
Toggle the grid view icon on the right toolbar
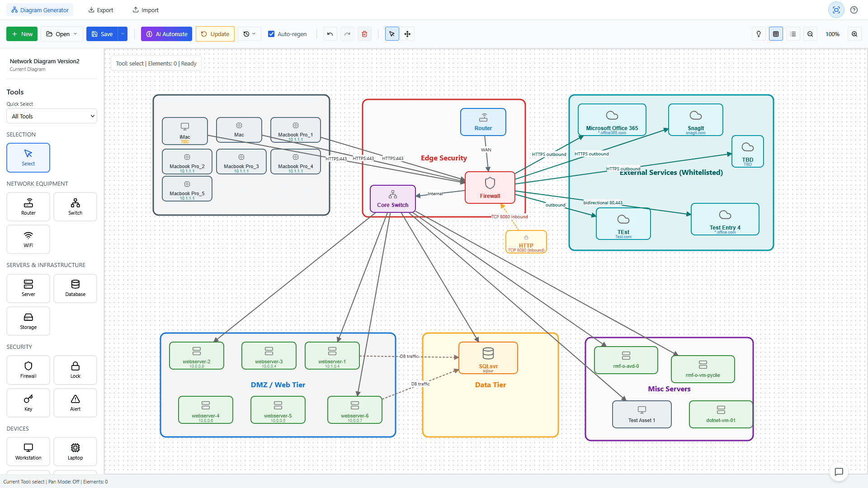pyautogui.click(x=776, y=33)
